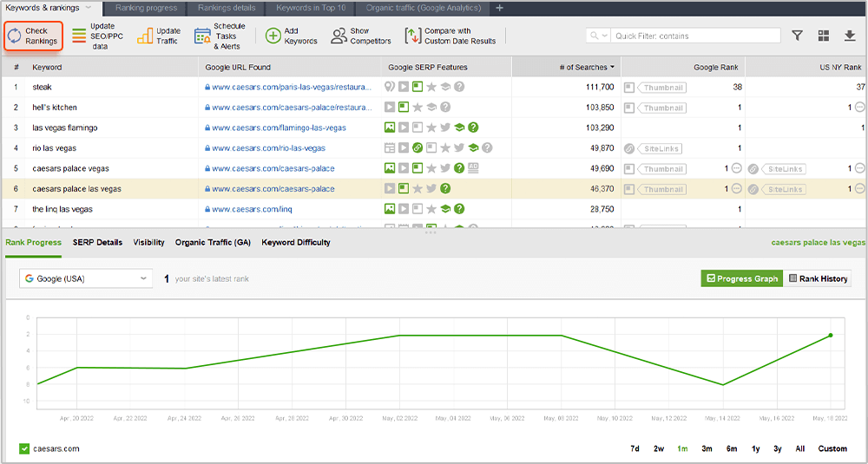This screenshot has height=464, width=868.
Task: Click the Twitter icon in caesars palace las vegas row
Action: click(431, 189)
